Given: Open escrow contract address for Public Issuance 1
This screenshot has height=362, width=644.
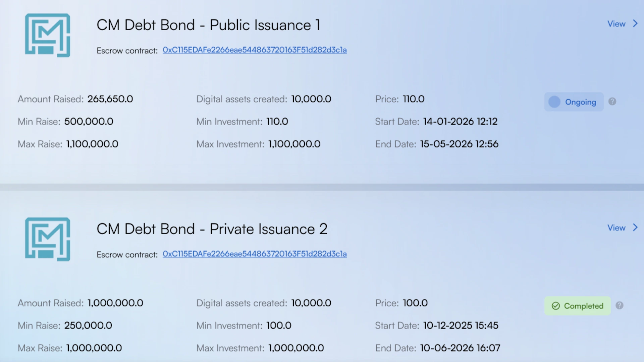Looking at the screenshot, I should 255,50.
